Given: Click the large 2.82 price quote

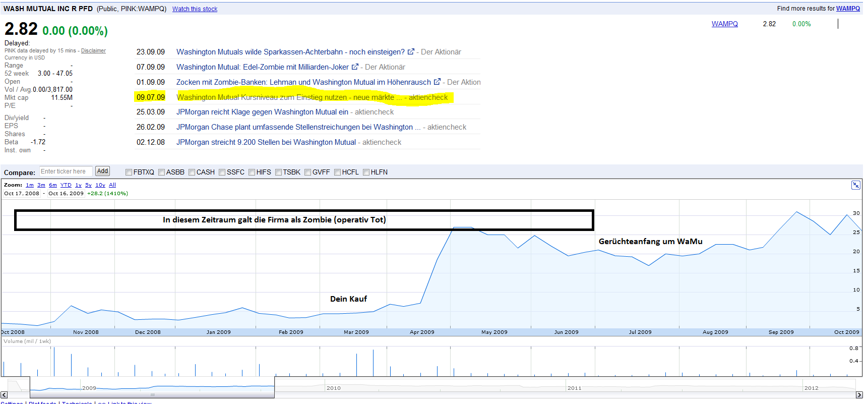Looking at the screenshot, I should (x=21, y=29).
